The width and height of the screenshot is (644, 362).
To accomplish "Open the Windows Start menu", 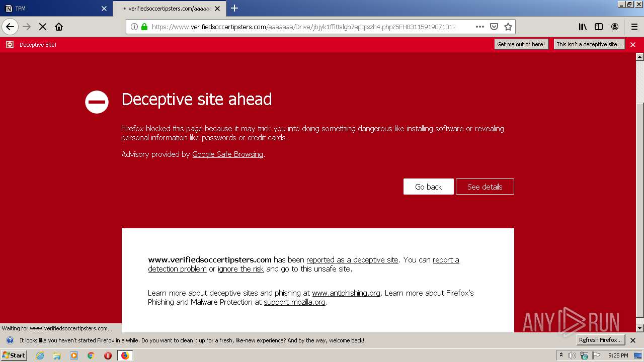I will (x=14, y=355).
